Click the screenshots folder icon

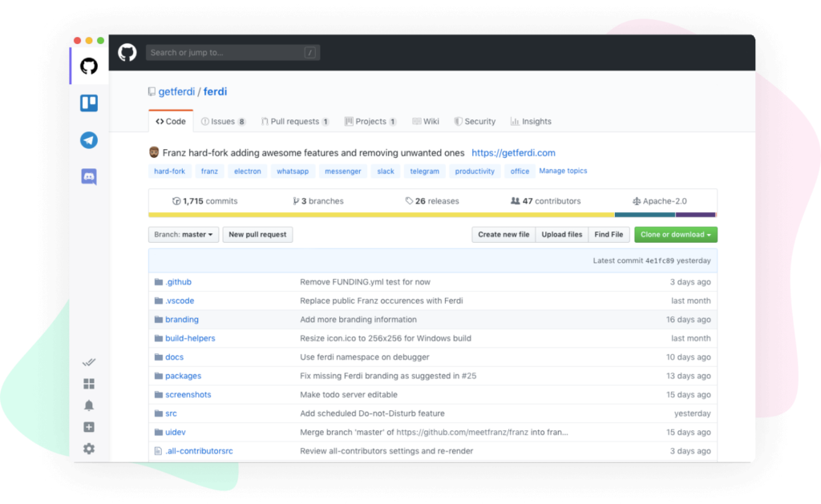(x=158, y=395)
